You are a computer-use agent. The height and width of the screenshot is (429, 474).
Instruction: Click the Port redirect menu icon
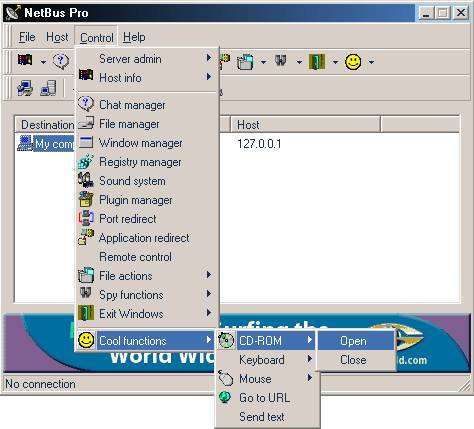86,218
